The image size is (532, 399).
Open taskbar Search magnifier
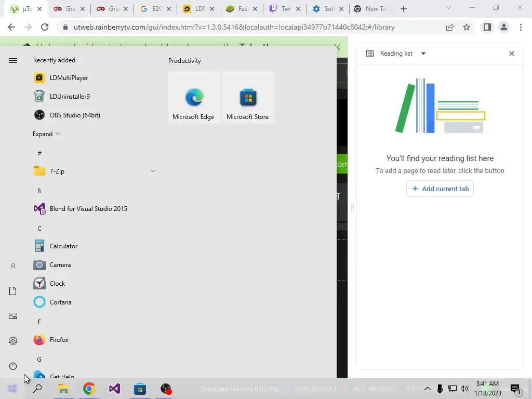point(37,389)
